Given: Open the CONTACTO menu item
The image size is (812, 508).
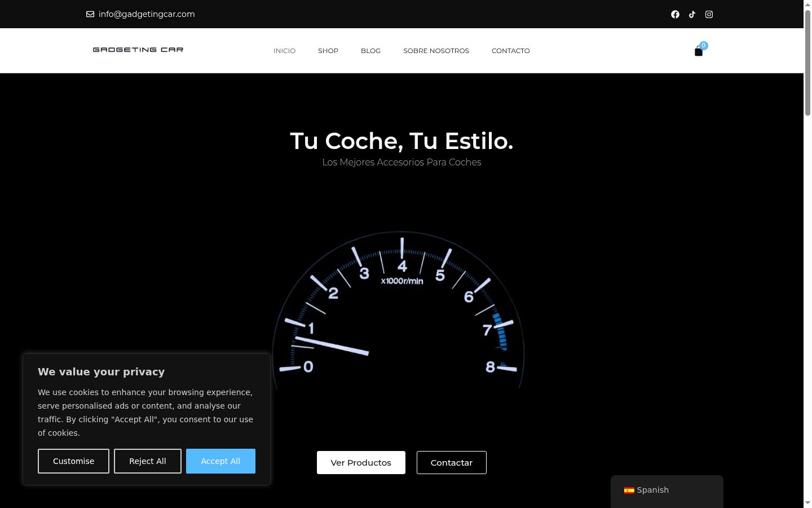Looking at the screenshot, I should [x=511, y=51].
